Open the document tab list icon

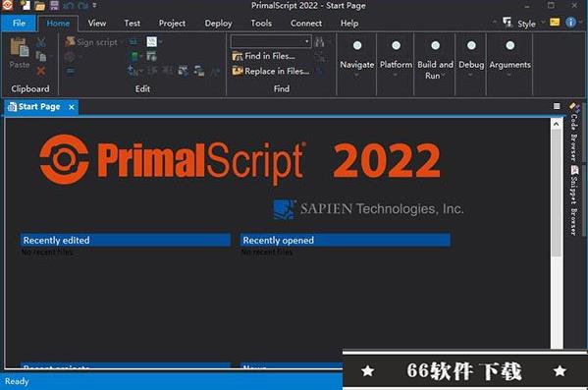click(557, 107)
